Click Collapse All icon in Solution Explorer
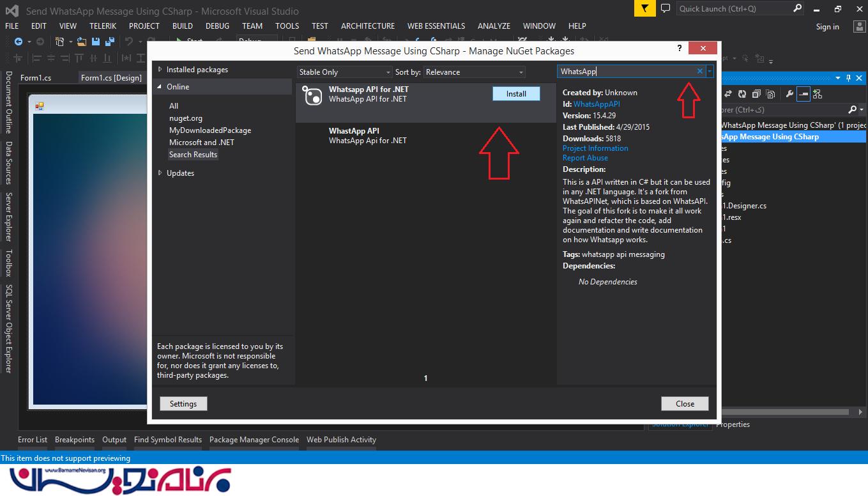The image size is (868, 496). click(x=756, y=95)
